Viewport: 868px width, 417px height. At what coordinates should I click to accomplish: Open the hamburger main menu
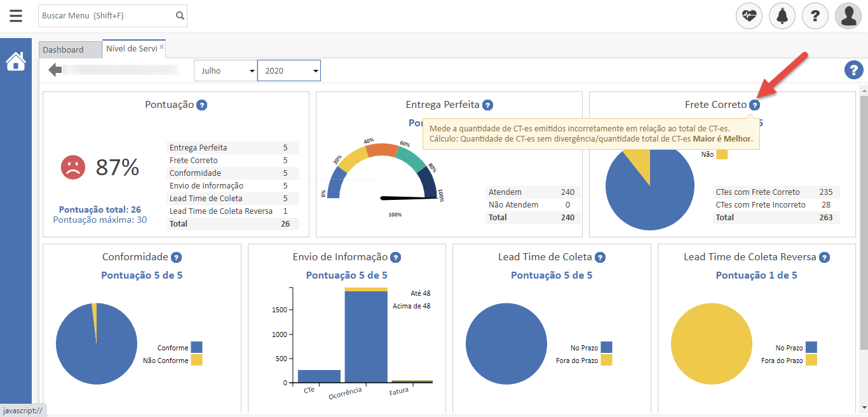click(x=16, y=16)
